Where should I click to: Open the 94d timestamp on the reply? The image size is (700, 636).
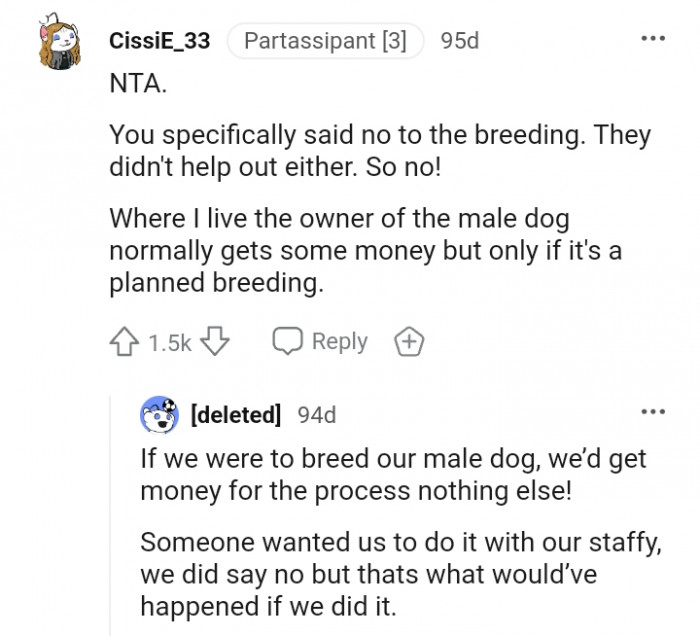317,414
